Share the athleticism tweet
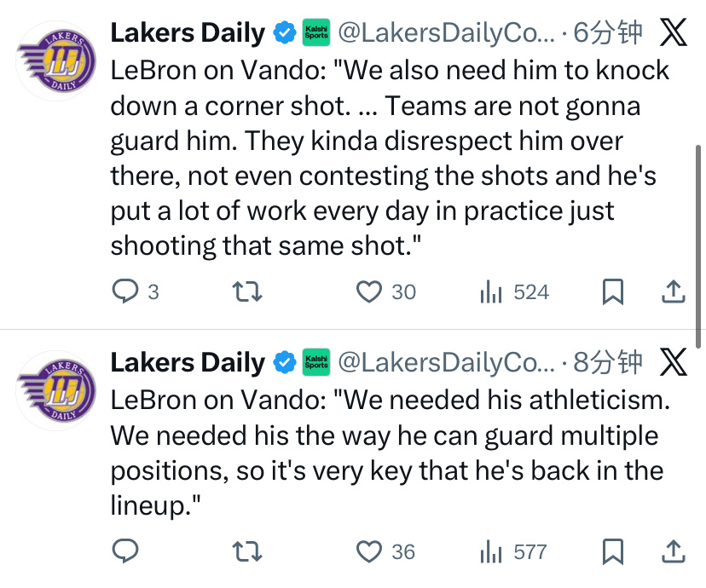The width and height of the screenshot is (706, 588). (x=674, y=551)
